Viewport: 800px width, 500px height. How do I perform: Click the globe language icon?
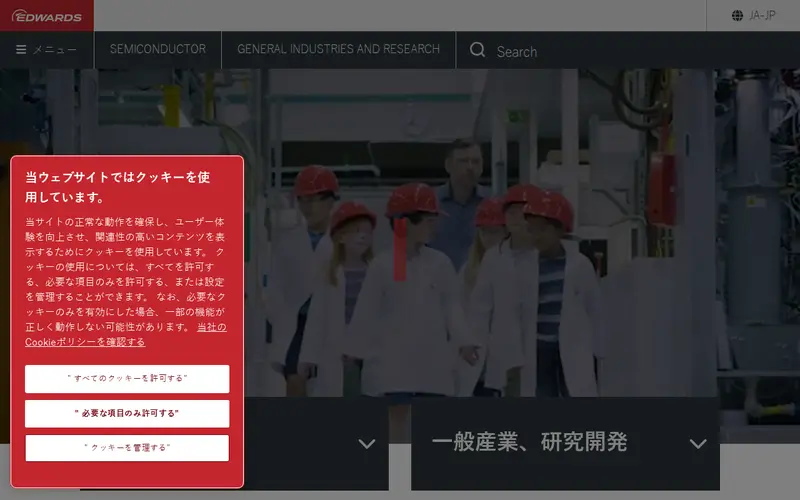coord(737,15)
